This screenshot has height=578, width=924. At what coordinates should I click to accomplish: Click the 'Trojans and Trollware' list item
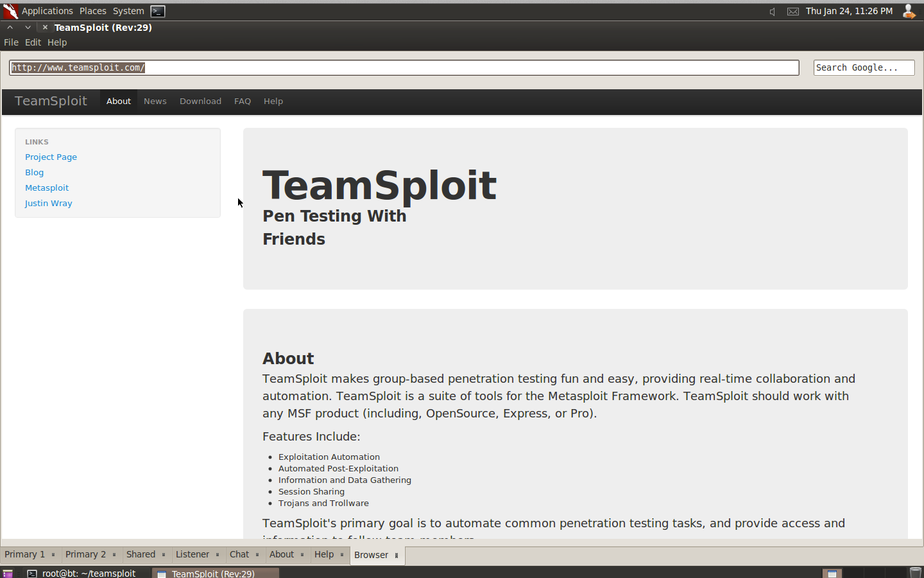point(323,503)
